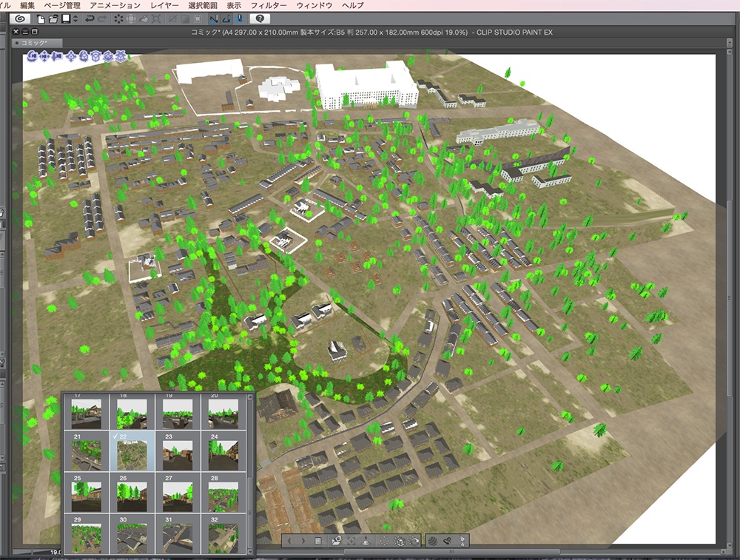The image size is (740, 560).
Task: Open the ヘルプ menu
Action: tap(353, 5)
